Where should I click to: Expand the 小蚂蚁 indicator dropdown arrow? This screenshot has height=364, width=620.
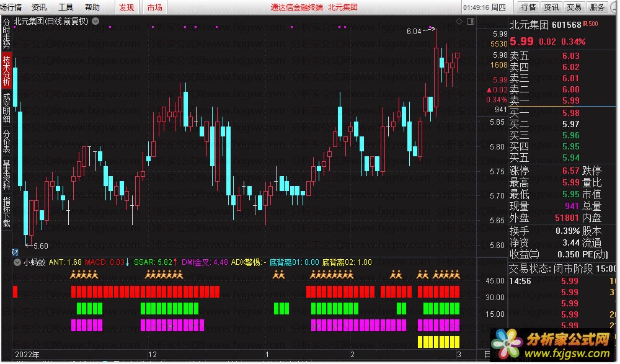(17, 262)
